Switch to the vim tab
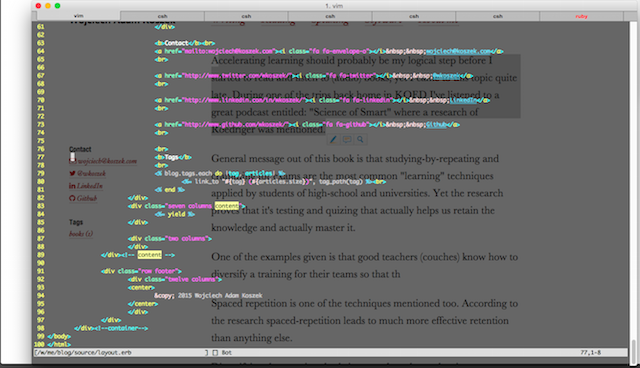Image resolution: width=640 pixels, height=368 pixels. coord(79,16)
